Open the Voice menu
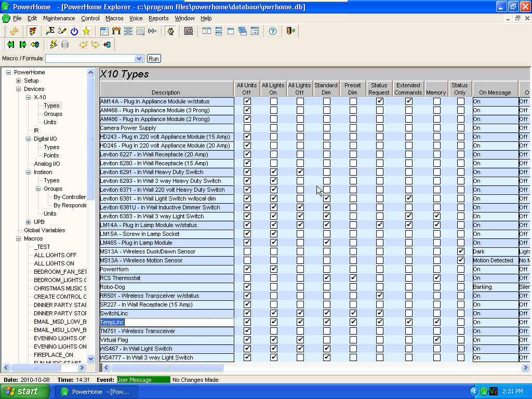Screen dimensions: 532x399 (x=136, y=18)
